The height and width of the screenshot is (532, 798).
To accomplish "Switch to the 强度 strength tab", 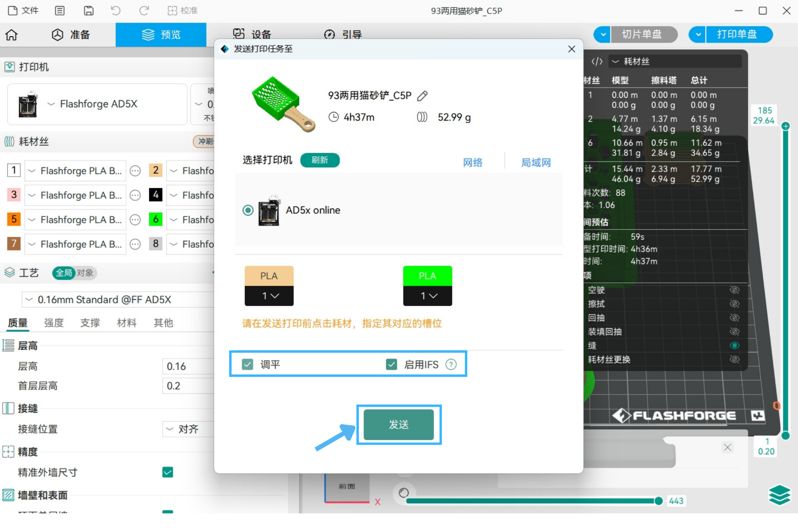I will (x=54, y=323).
